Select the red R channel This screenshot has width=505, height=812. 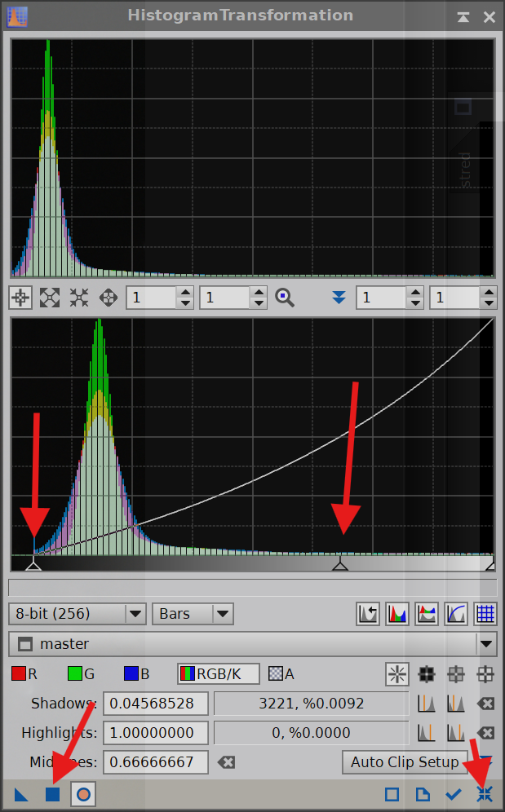tap(24, 673)
